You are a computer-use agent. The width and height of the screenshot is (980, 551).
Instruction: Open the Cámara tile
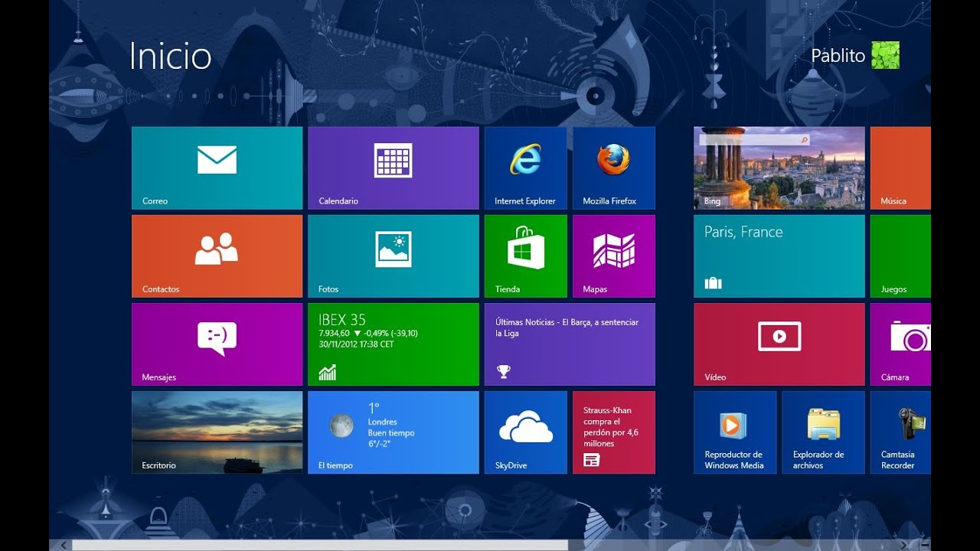900,344
